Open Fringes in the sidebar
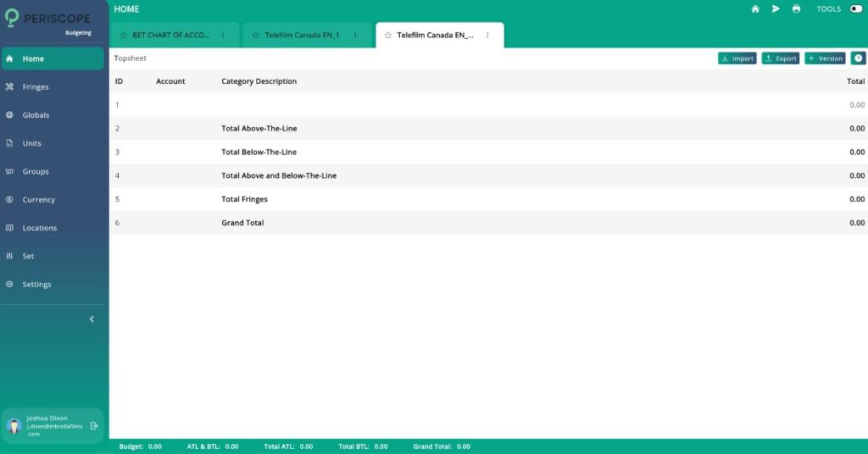 coord(36,86)
